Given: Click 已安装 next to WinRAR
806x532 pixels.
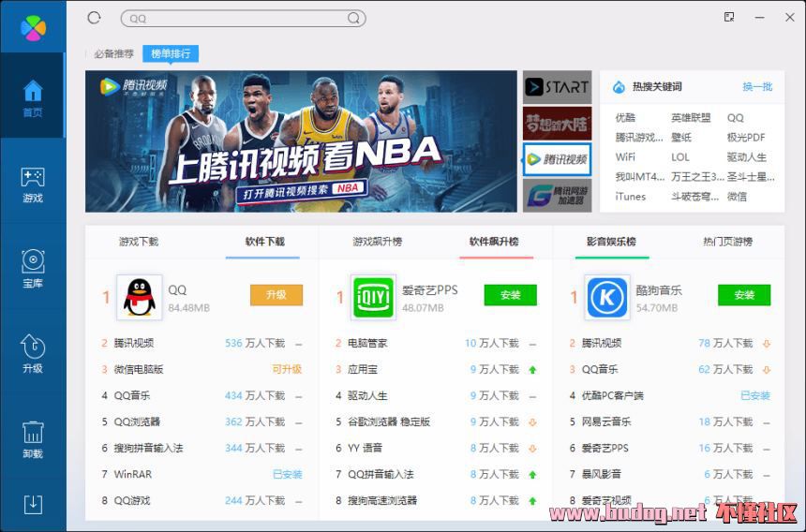Looking at the screenshot, I should pyautogui.click(x=288, y=475).
